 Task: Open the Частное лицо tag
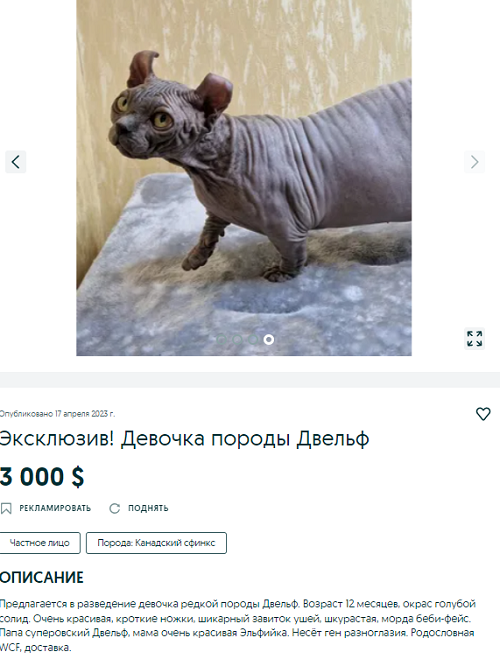click(39, 543)
